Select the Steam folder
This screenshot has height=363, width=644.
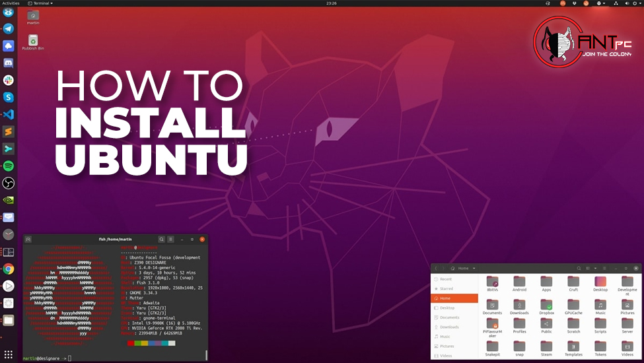pyautogui.click(x=546, y=348)
